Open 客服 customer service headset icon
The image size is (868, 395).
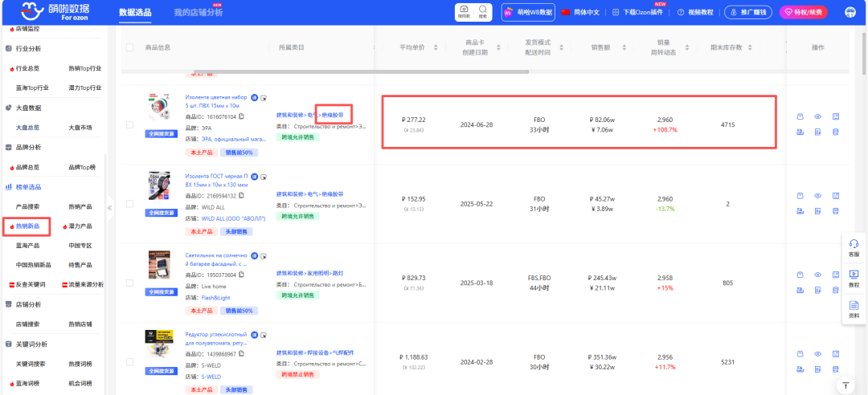tap(854, 247)
